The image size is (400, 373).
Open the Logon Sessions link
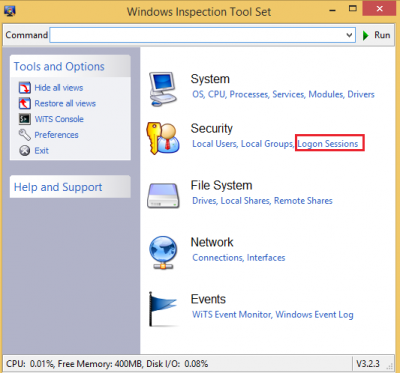tap(328, 144)
